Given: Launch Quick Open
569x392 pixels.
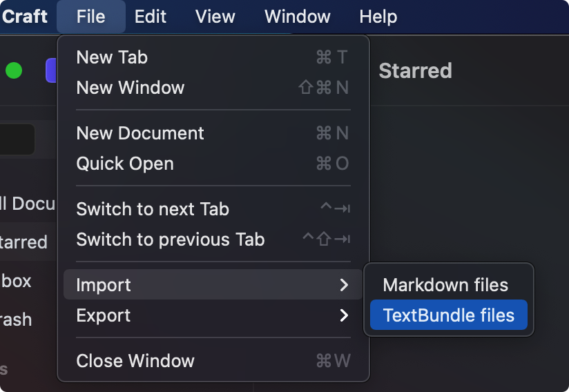Looking at the screenshot, I should point(125,164).
